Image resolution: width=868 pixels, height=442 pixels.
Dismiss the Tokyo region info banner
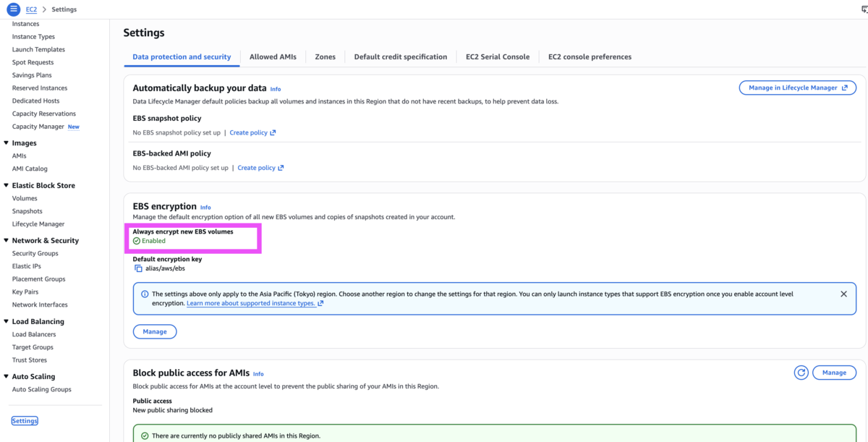pos(843,294)
